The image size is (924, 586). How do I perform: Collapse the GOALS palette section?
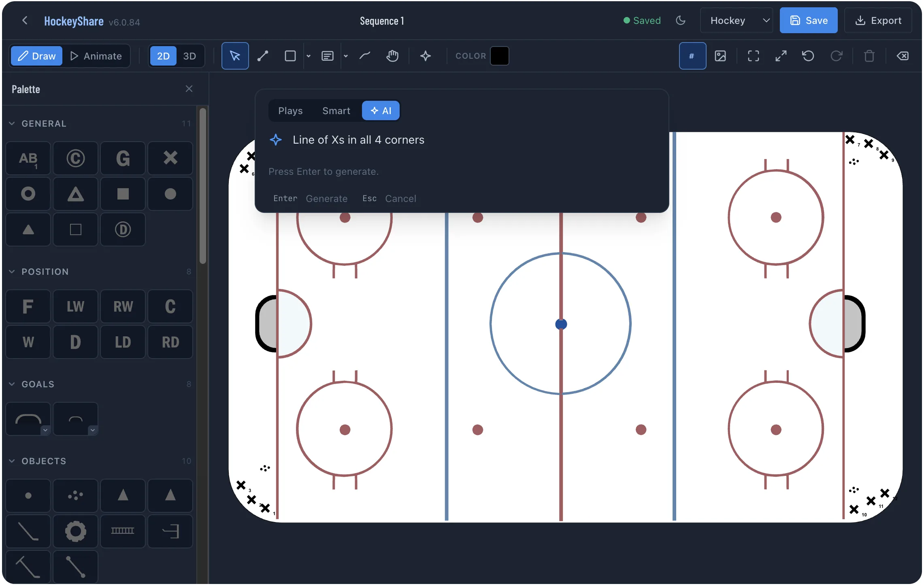pos(12,384)
